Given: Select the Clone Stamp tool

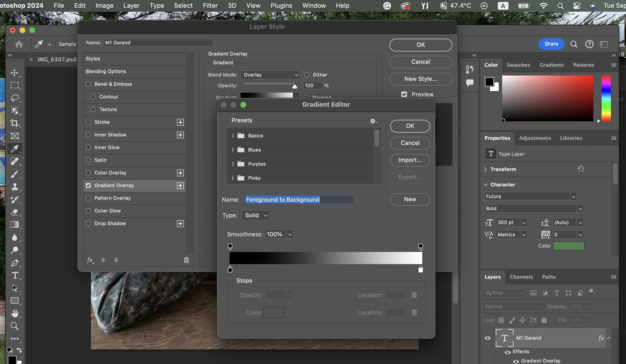Looking at the screenshot, I should pyautogui.click(x=14, y=187).
